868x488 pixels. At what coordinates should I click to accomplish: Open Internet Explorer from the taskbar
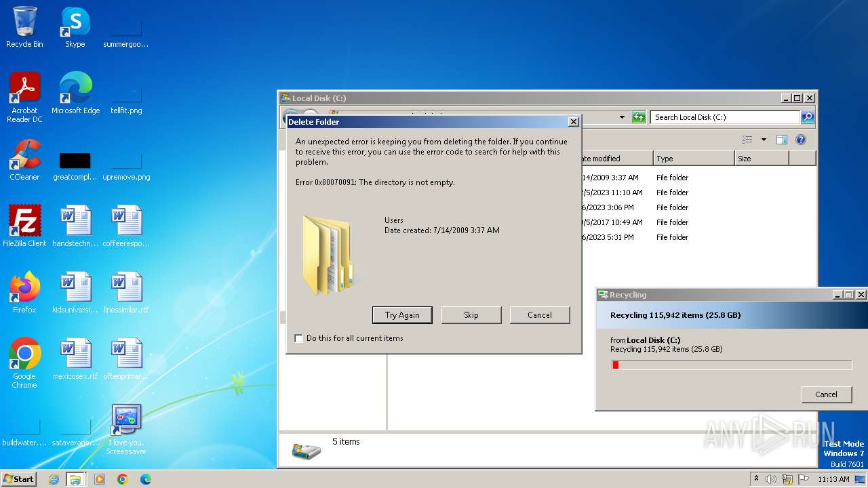(54, 479)
